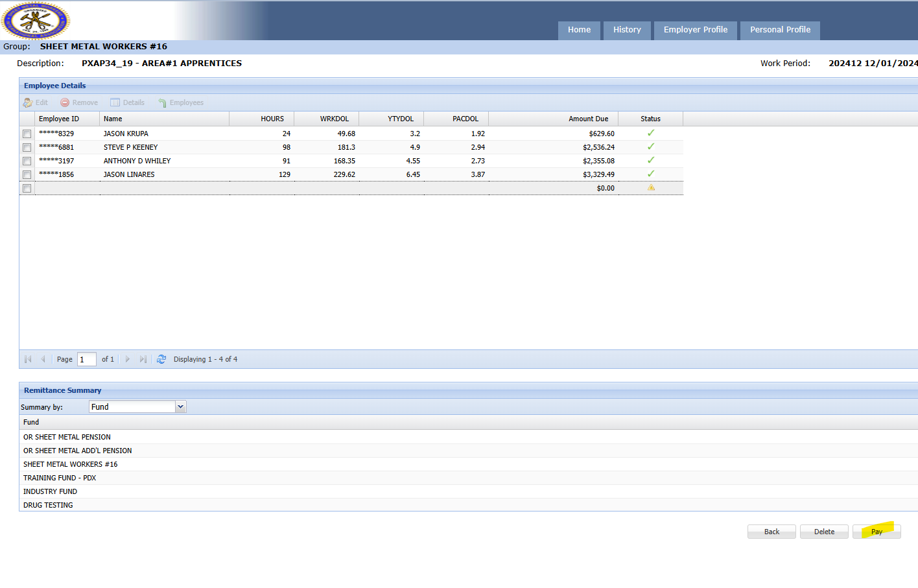918x588 pixels.
Task: Sort by WRKDOL column header
Action: tap(327, 119)
